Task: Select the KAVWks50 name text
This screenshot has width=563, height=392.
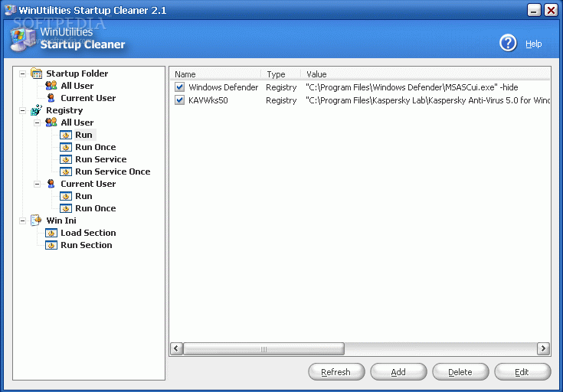Action: click(208, 100)
